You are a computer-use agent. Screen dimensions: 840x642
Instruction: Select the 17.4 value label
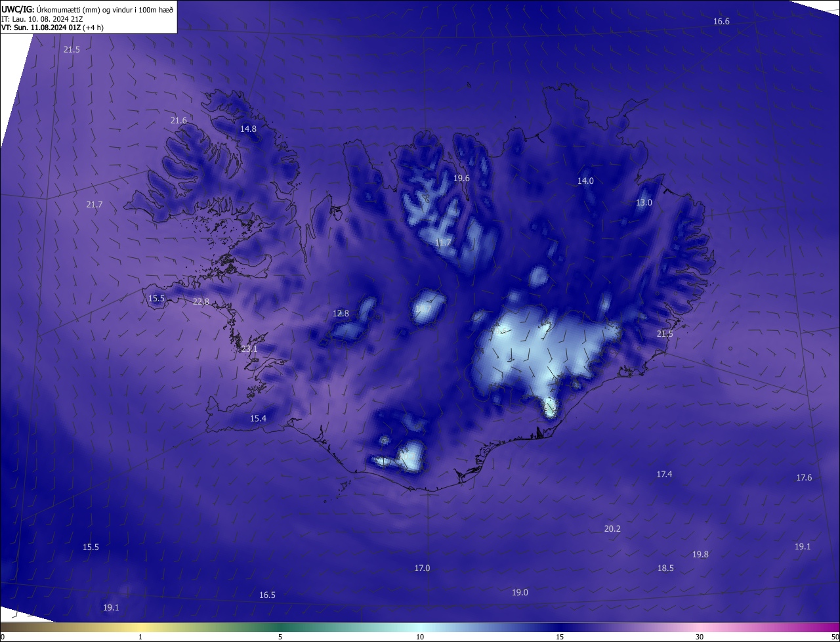click(x=664, y=475)
